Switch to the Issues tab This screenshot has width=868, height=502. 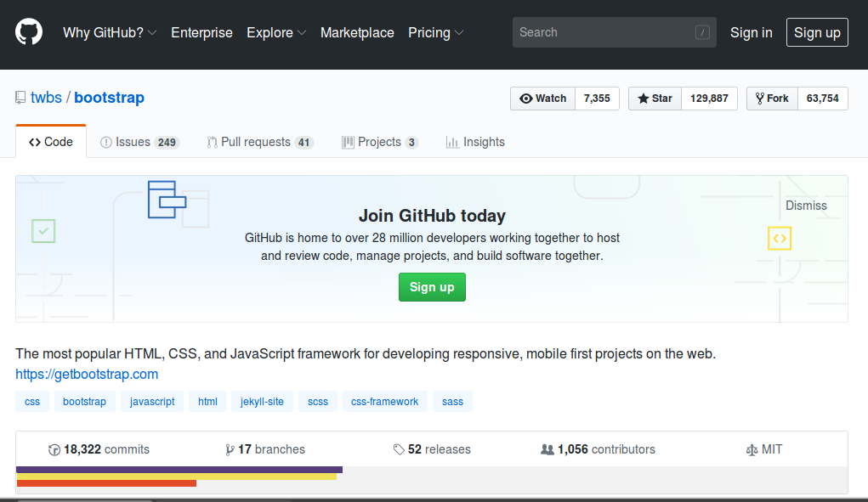tap(139, 143)
